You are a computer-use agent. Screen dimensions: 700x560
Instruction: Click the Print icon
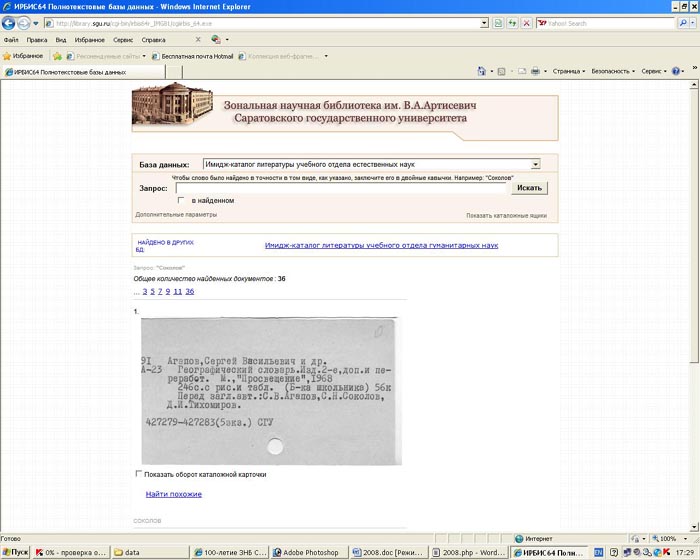[535, 71]
